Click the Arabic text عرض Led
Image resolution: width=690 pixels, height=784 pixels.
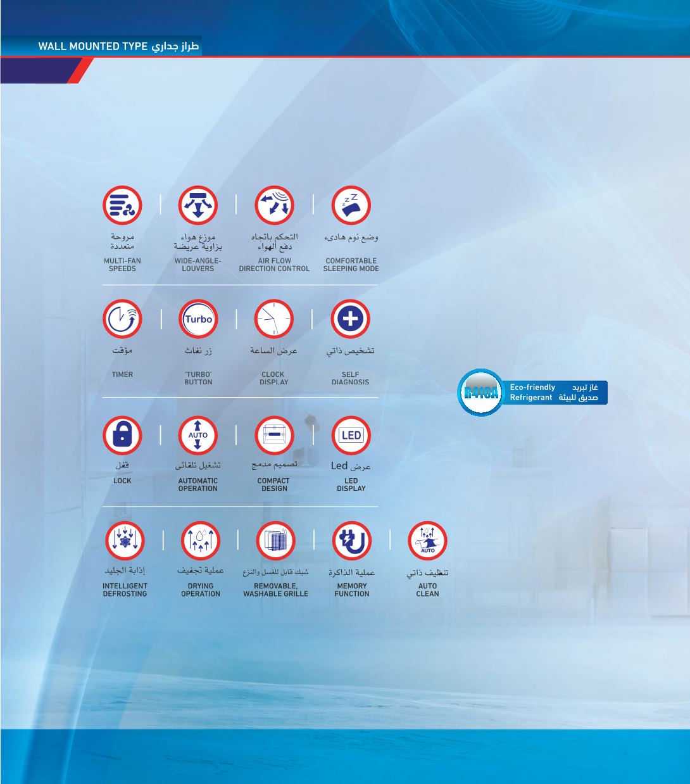[351, 466]
